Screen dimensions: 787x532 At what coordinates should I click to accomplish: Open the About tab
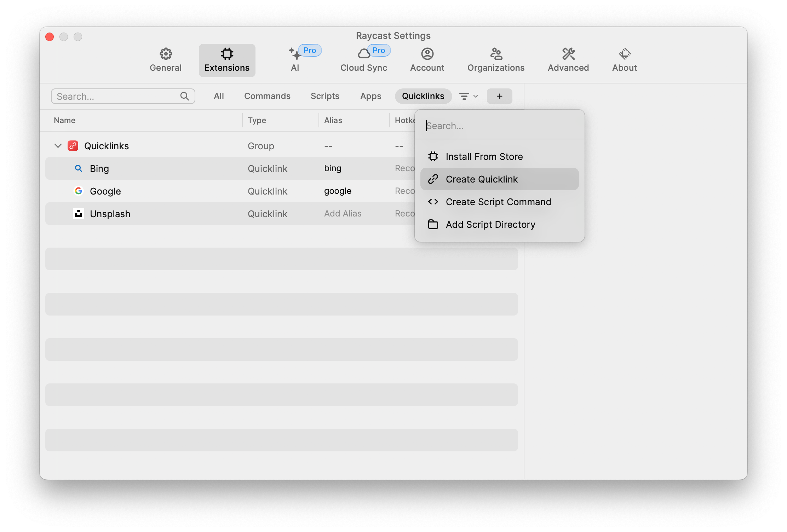[625, 60]
